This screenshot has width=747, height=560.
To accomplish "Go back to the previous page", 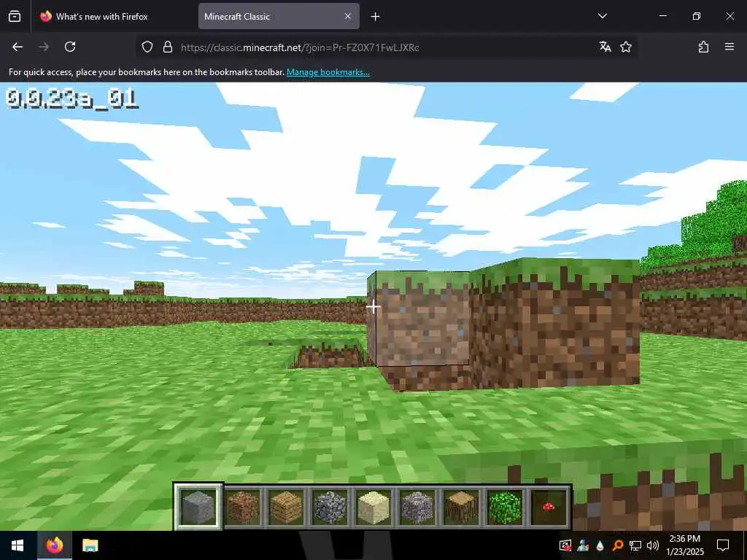I will pos(18,47).
